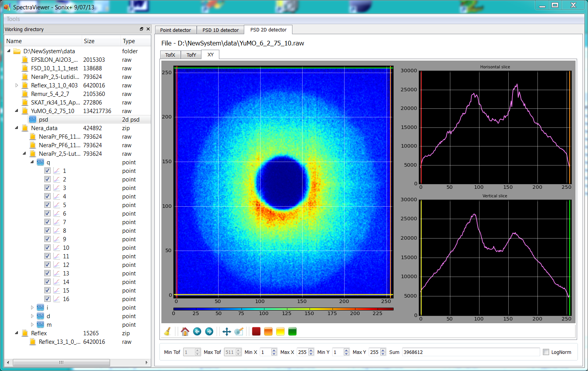Viewport: 588px width, 371px height.
Task: Select the pan cross-arrows tool
Action: pos(227,331)
